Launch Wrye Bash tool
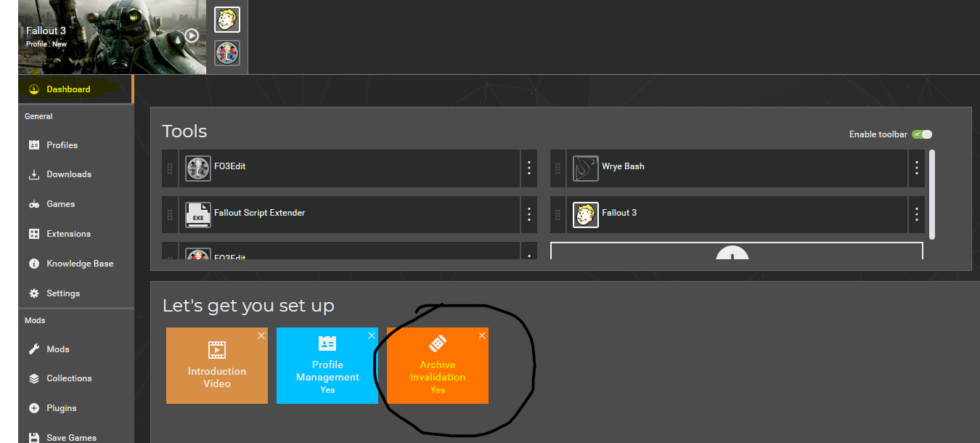Screen dimensions: 980x443 point(738,168)
